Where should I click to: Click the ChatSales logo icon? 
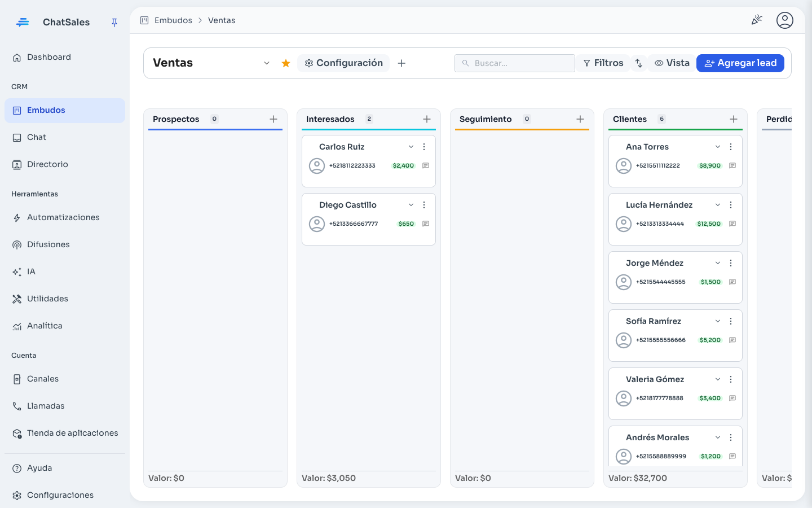pos(23,22)
